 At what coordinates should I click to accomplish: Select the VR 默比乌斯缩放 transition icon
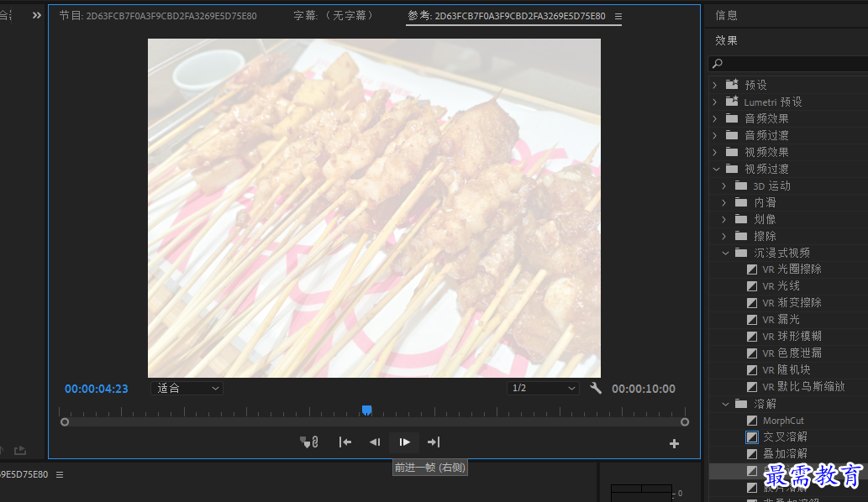tap(752, 386)
